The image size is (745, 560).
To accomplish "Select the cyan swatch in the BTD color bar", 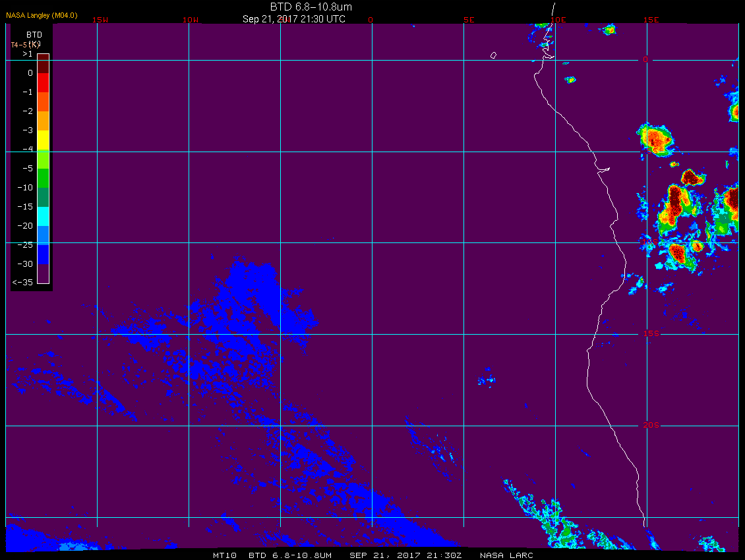I will 44,216.
